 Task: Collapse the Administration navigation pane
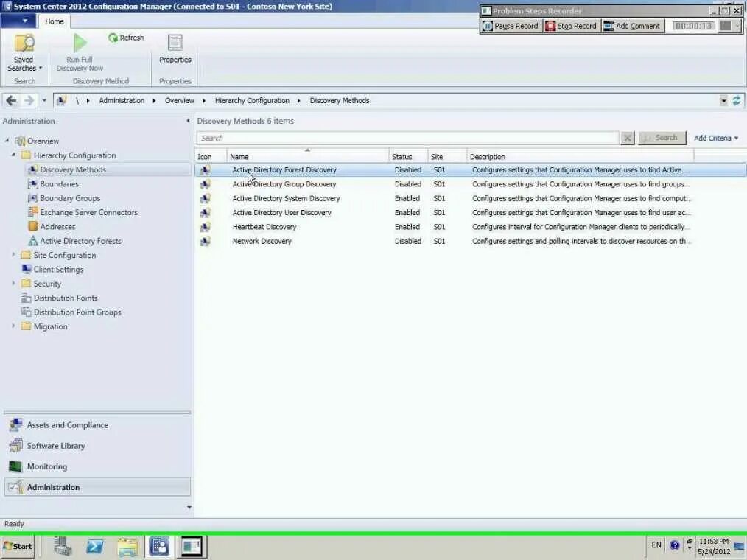pos(188,121)
